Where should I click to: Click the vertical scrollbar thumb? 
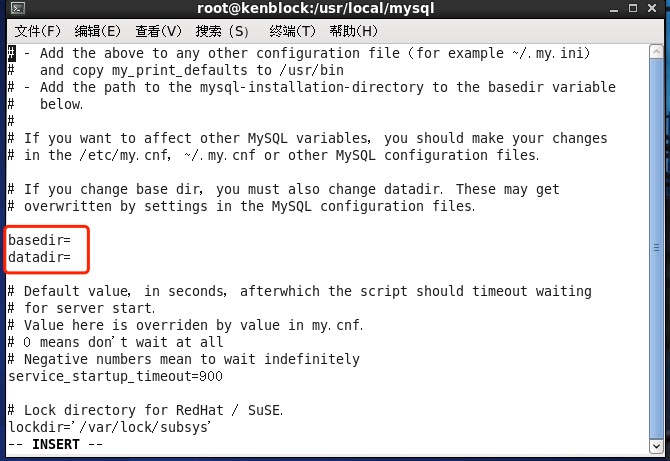tap(656, 248)
